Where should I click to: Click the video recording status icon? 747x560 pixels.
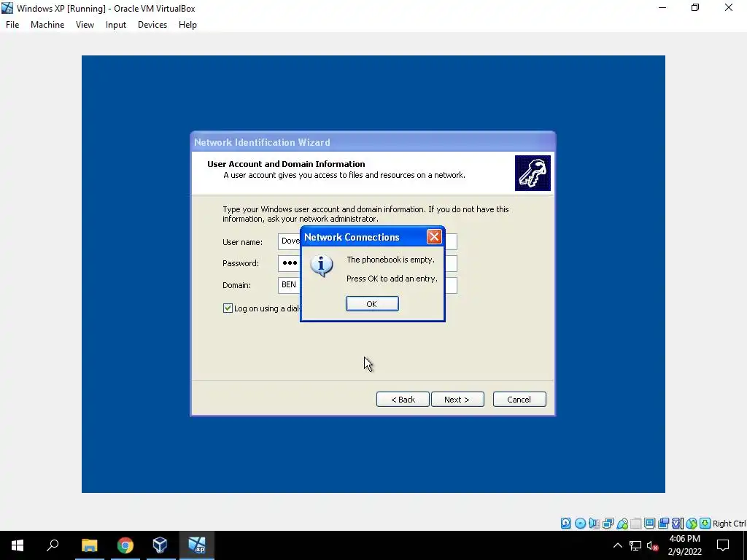(663, 524)
